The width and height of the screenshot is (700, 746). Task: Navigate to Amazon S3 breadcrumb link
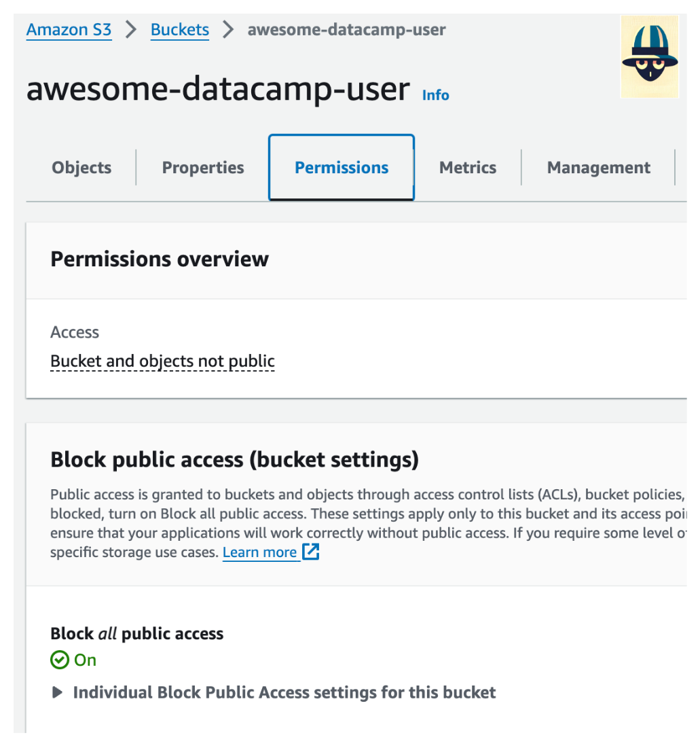point(69,30)
